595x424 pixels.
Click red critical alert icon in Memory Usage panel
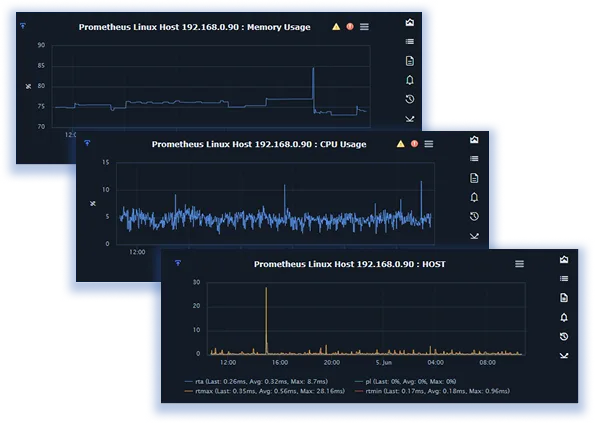pyautogui.click(x=350, y=27)
